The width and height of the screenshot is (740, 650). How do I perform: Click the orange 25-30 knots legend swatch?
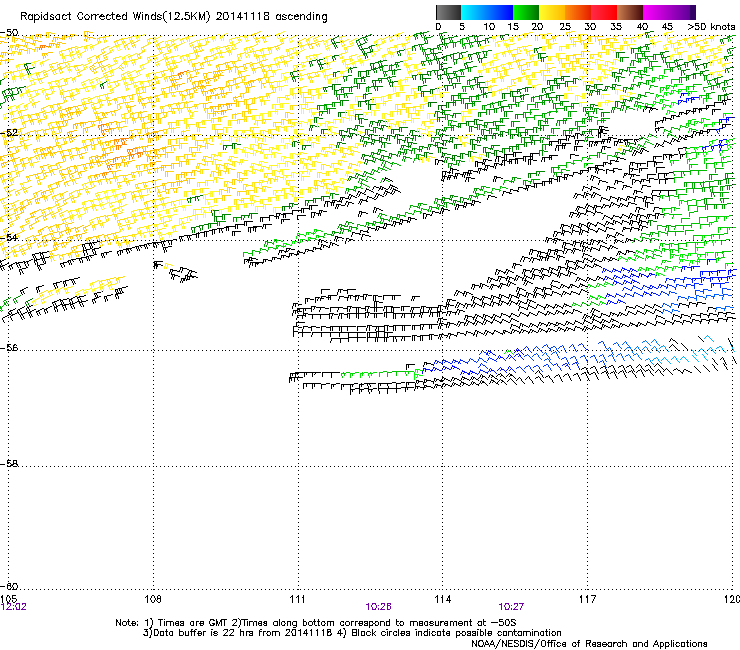578,12
